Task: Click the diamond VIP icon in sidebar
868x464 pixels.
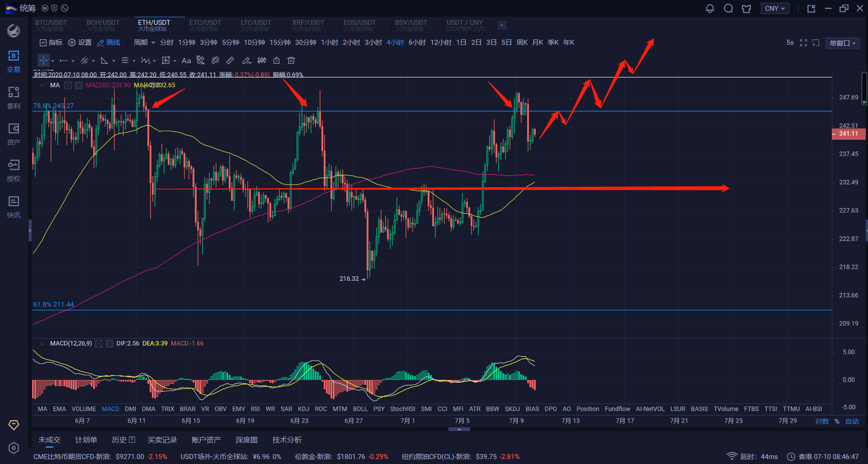Action: 14,425
